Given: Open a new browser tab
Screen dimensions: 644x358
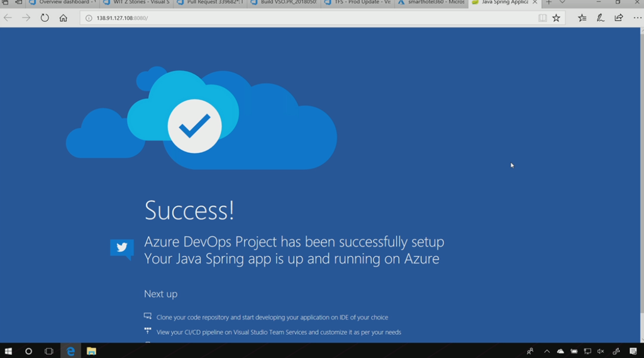Looking at the screenshot, I should coord(548,3).
